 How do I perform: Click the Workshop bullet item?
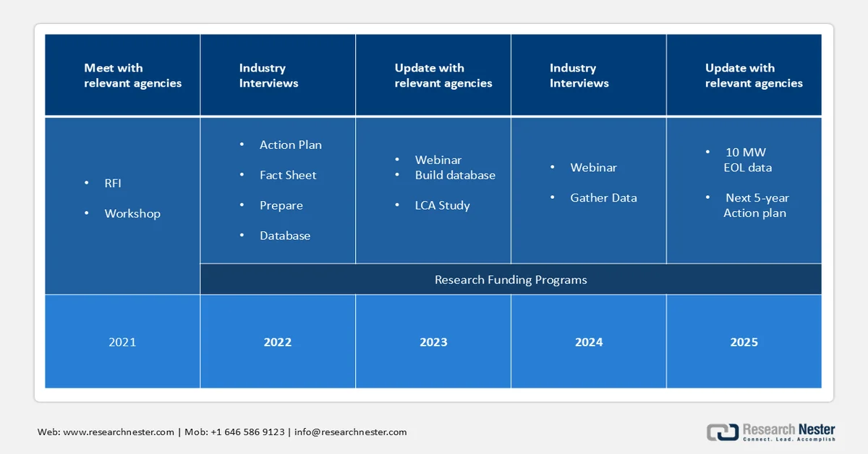(132, 214)
